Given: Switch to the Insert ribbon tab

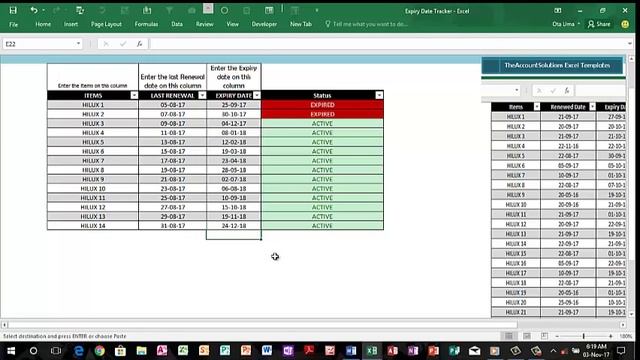Looking at the screenshot, I should click(71, 24).
